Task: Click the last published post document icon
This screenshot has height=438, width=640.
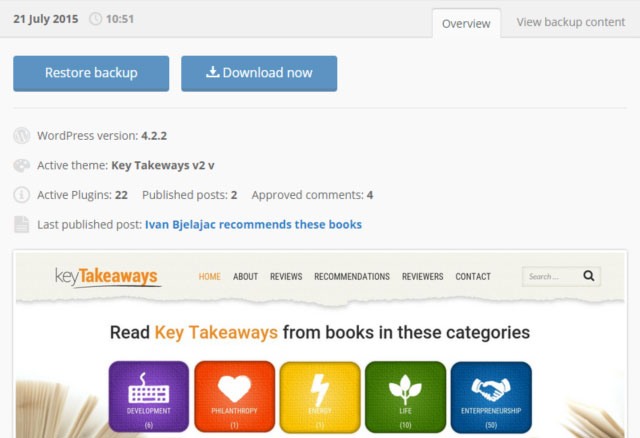Action: (x=22, y=225)
